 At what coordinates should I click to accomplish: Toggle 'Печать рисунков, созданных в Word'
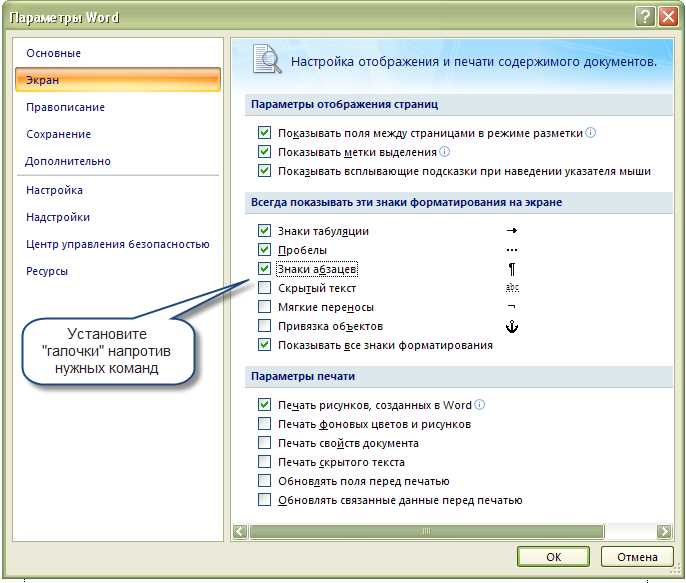(264, 405)
